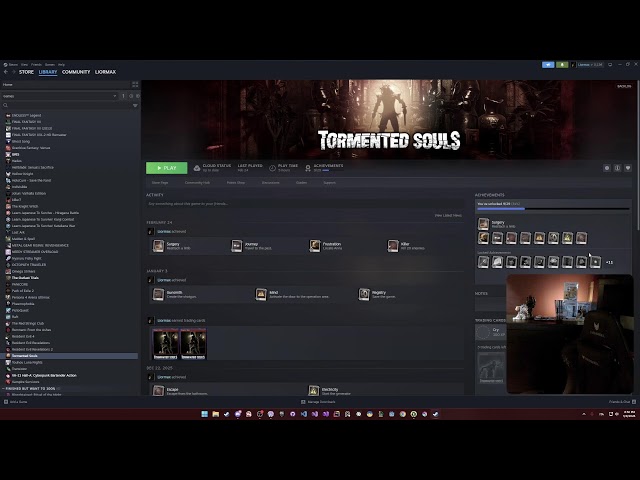Image resolution: width=640 pixels, height=480 pixels.
Task: Switch to the LIBRARY tab
Action: coord(48,72)
